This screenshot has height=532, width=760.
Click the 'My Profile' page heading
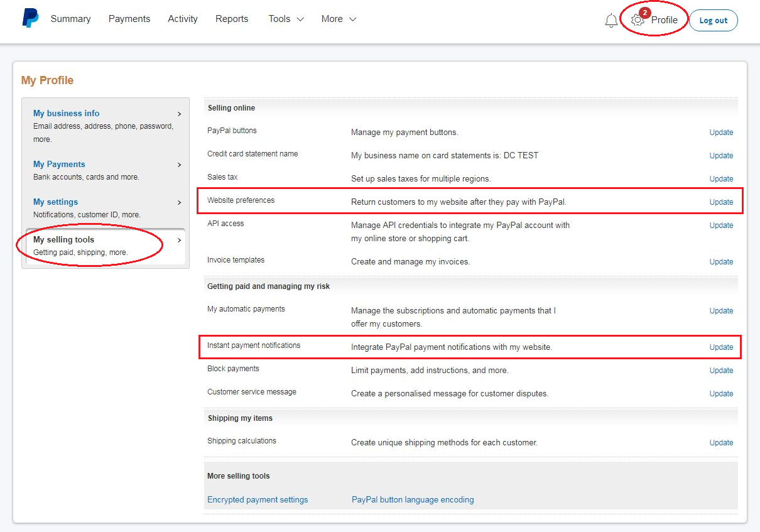[x=47, y=80]
